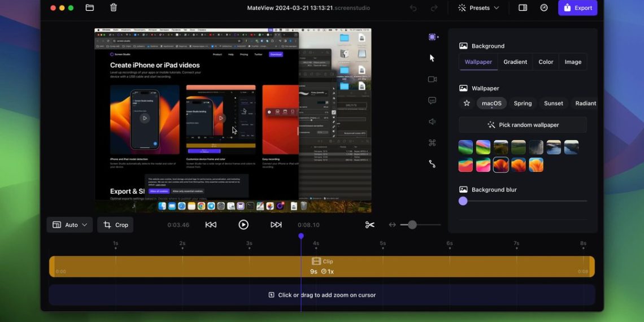
Task: Select the Sunset wallpaper category
Action: 553,103
